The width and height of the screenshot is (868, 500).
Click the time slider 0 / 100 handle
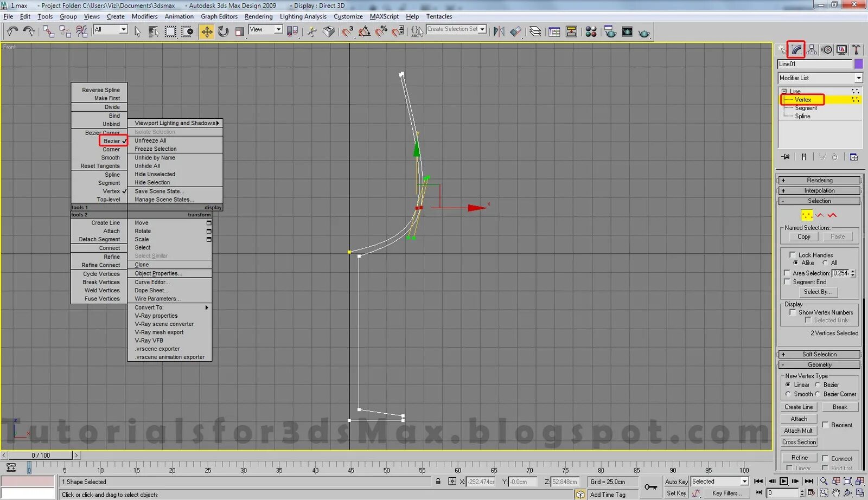(41, 455)
